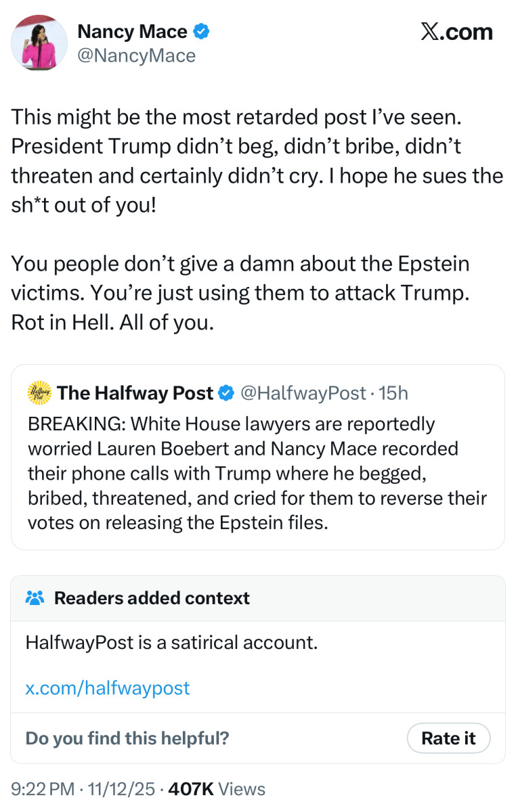Open The Halfway Post's sunburst avatar
This screenshot has height=812, width=516.
point(39,392)
